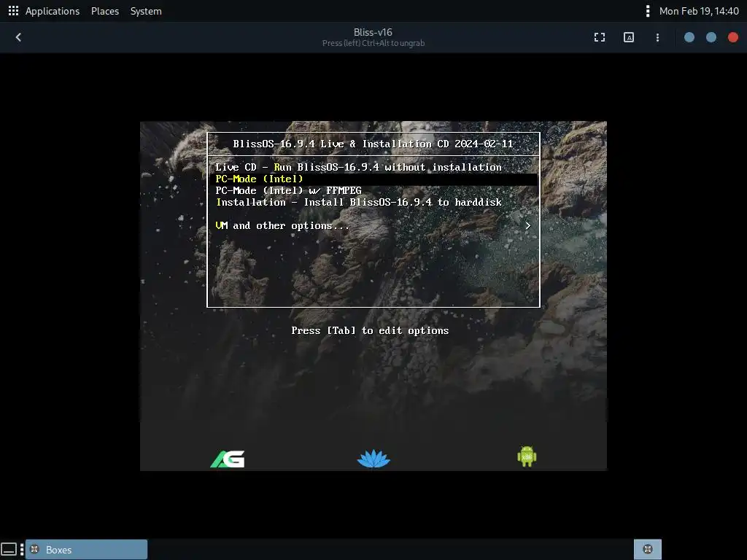Click the first blue window control dot

point(689,37)
